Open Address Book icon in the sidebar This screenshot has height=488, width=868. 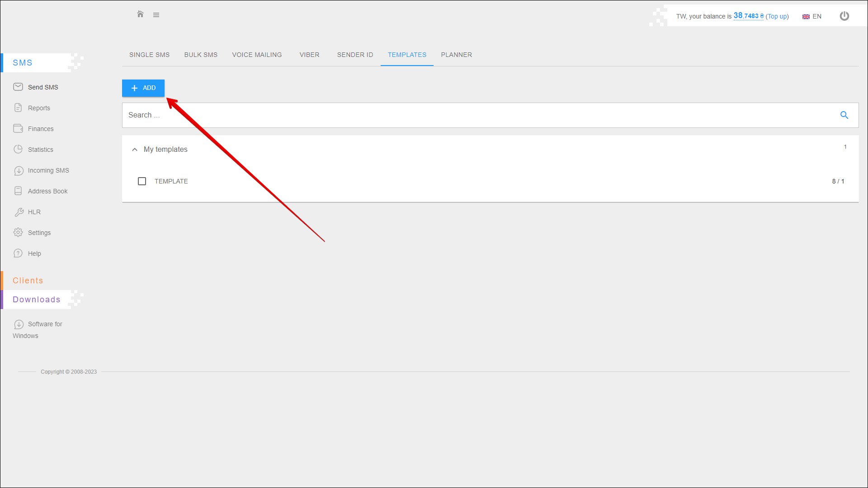tap(18, 191)
